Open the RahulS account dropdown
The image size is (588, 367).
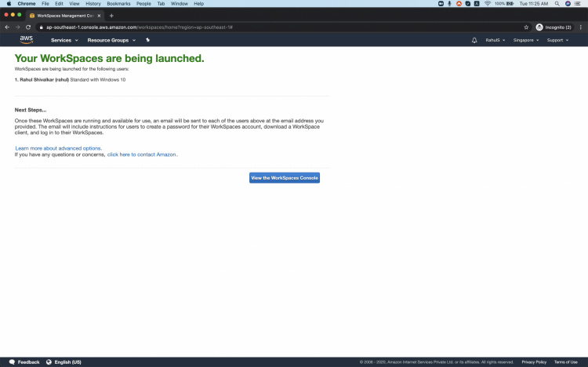pos(495,40)
